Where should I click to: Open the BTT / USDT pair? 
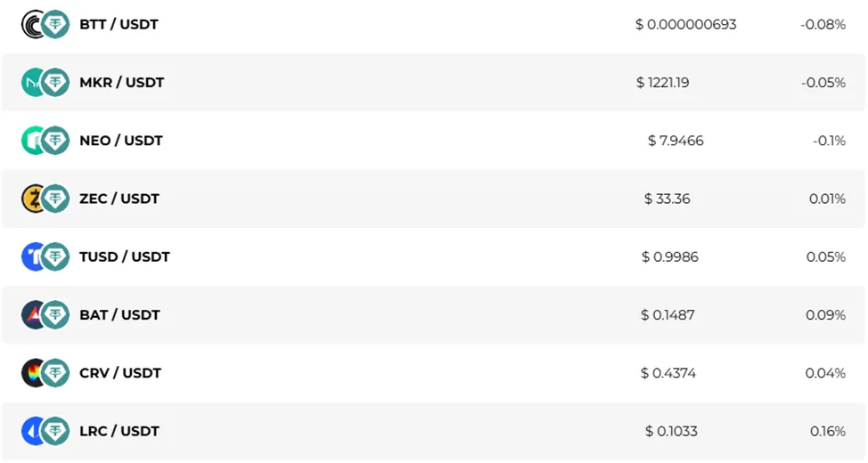coord(119,24)
